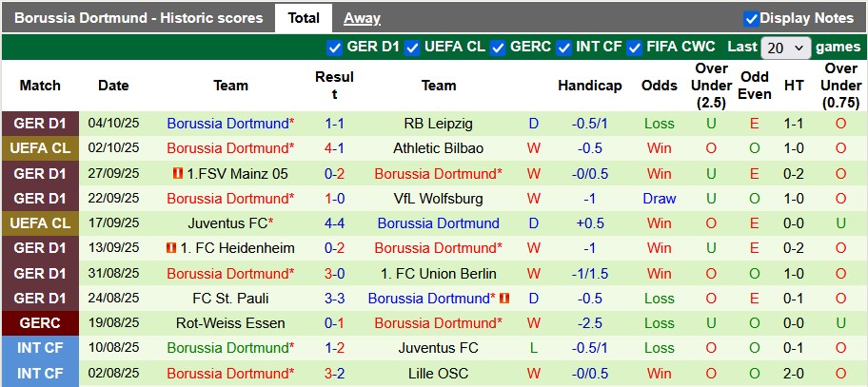Open the Last 20 games dropdown
The height and width of the screenshot is (387, 868).
[x=785, y=48]
